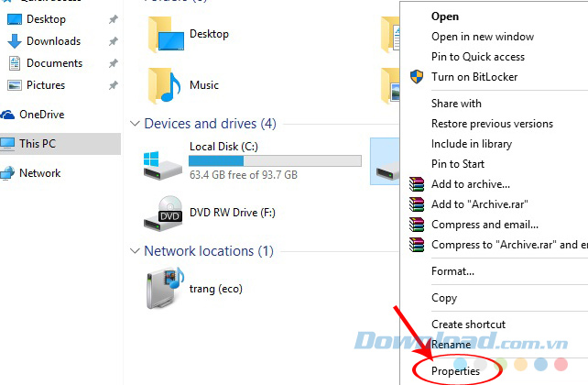Click the Devices and drives (4) header
Screen dimensions: 588x385
coord(210,124)
